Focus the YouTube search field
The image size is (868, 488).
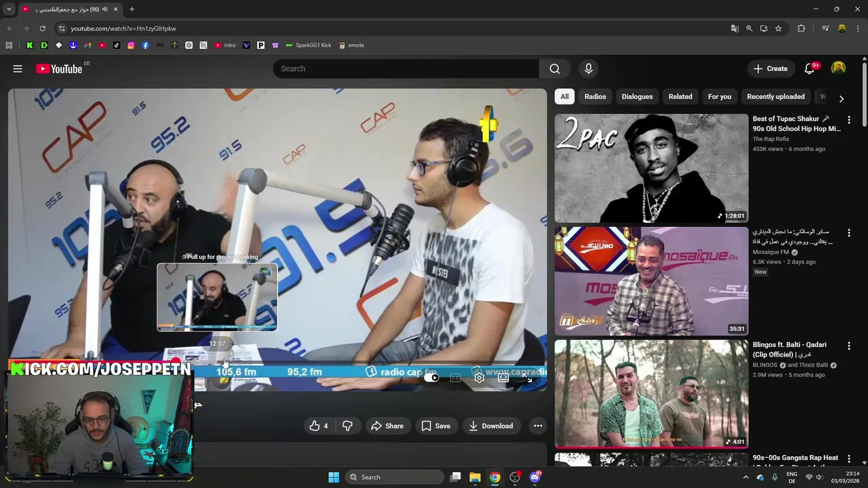[x=406, y=68]
